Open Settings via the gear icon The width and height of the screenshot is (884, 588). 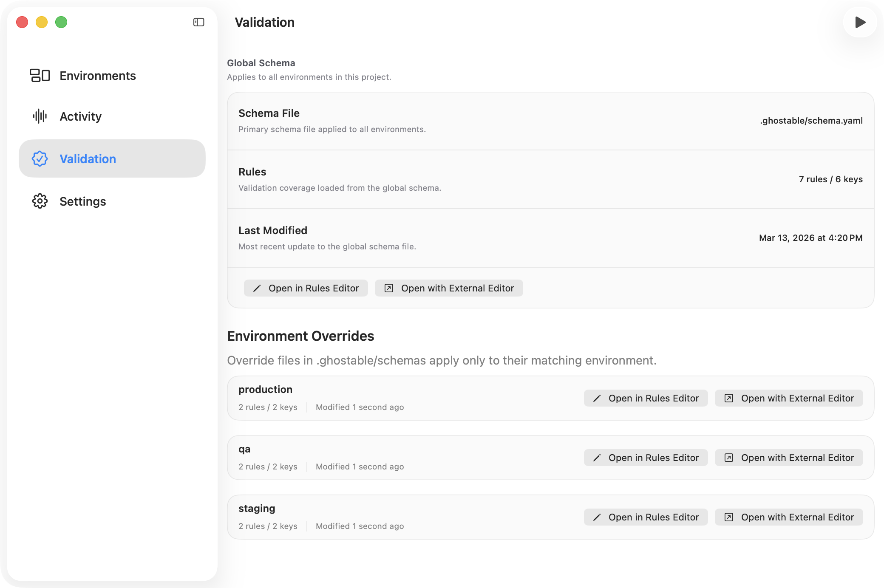pyautogui.click(x=40, y=201)
